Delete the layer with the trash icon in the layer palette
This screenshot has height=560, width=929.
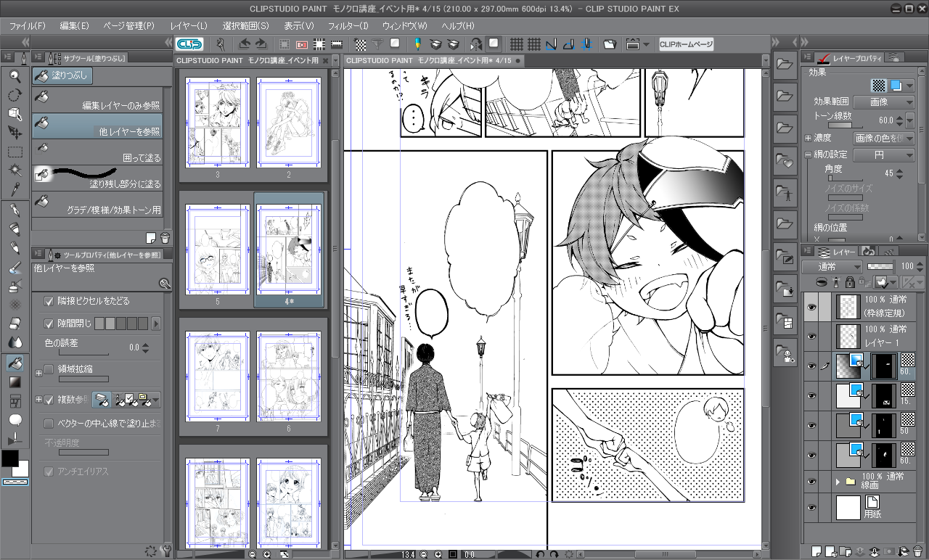(918, 552)
